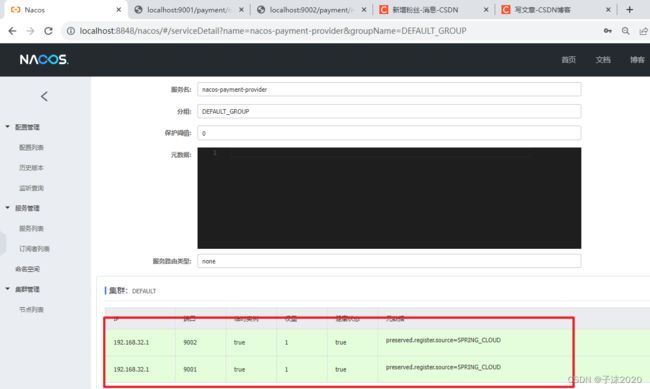This screenshot has width=650, height=389.
Task: Click metadata text in the 9002 row
Action: (x=443, y=340)
